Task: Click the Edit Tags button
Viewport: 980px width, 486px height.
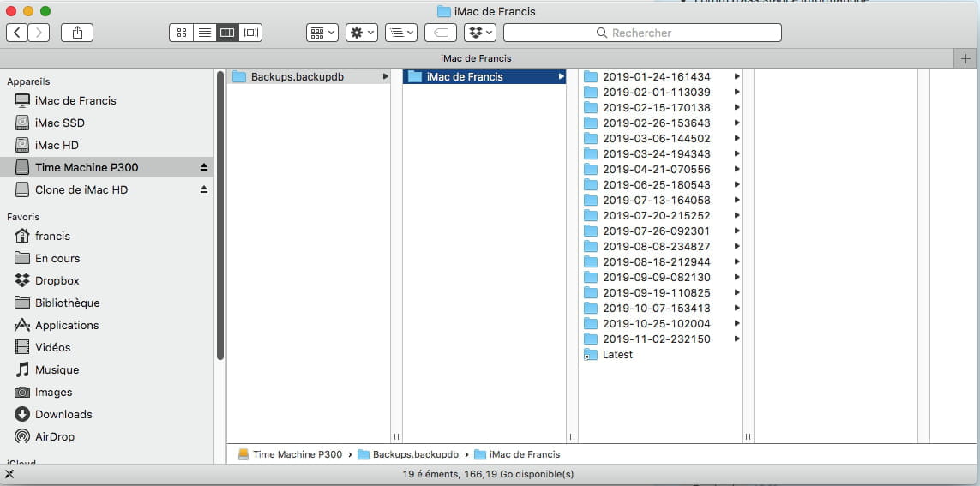Action: [x=441, y=33]
